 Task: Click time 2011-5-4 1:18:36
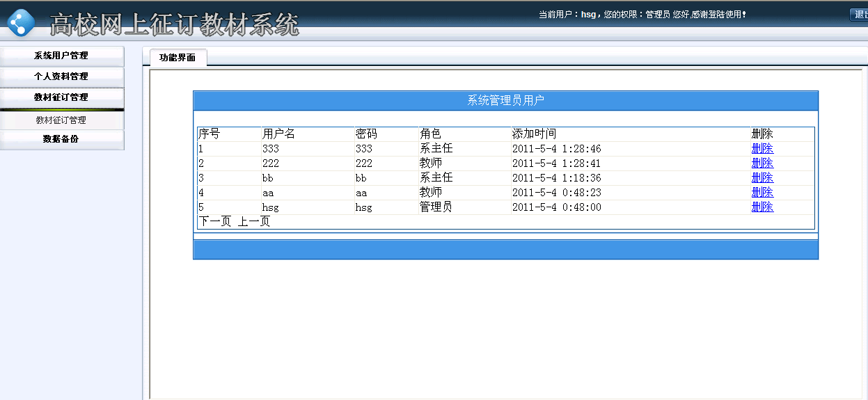point(557,178)
